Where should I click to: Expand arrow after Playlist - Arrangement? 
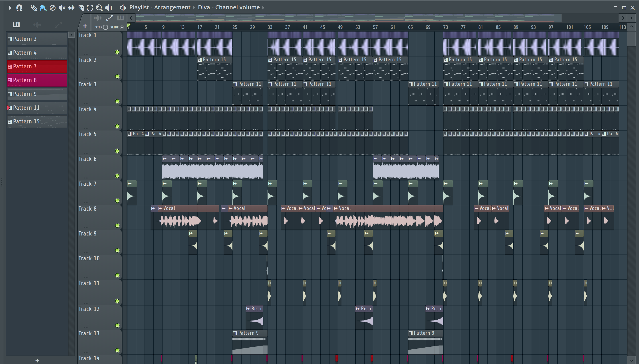pos(194,8)
